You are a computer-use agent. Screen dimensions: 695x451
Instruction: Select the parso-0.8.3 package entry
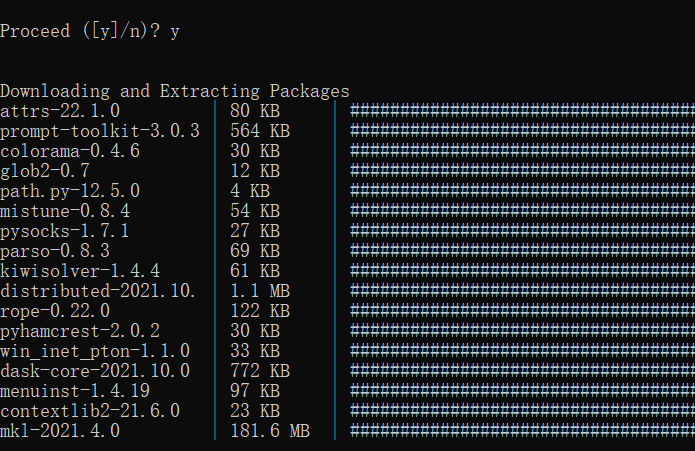point(55,251)
